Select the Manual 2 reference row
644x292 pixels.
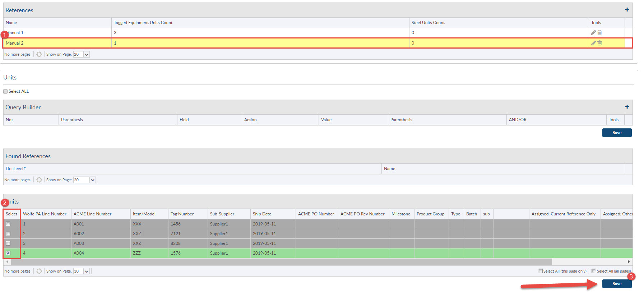coord(318,43)
